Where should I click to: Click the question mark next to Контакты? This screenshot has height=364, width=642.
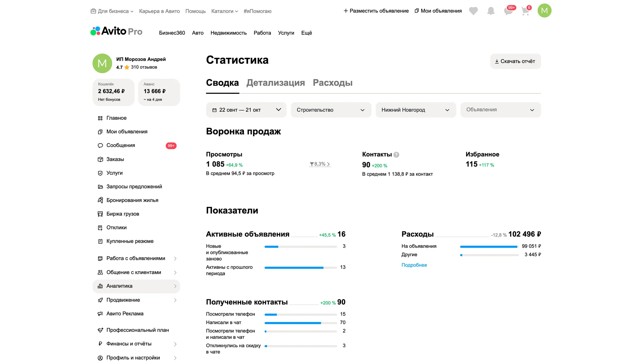coord(396,155)
